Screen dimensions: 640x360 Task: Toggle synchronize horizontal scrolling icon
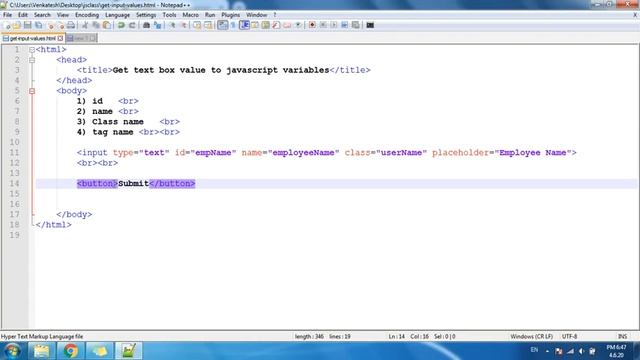tap(208, 25)
